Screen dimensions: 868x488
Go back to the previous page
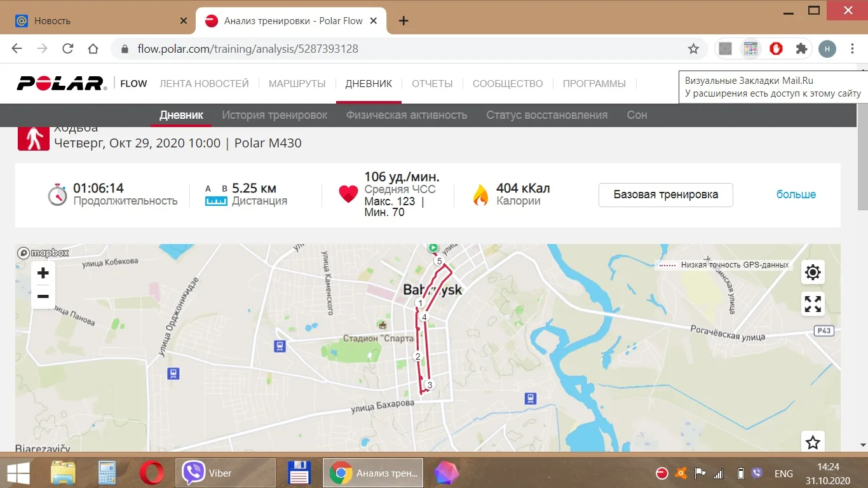point(17,49)
